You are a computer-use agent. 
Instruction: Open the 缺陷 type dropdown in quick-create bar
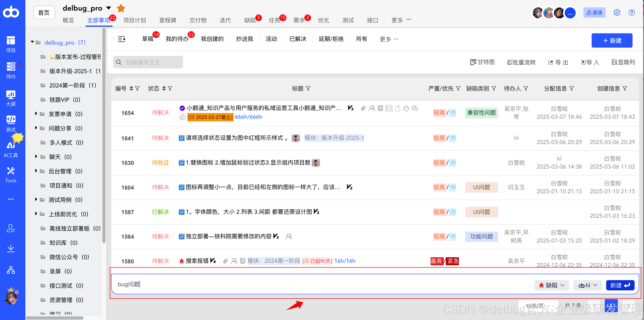tap(552, 285)
